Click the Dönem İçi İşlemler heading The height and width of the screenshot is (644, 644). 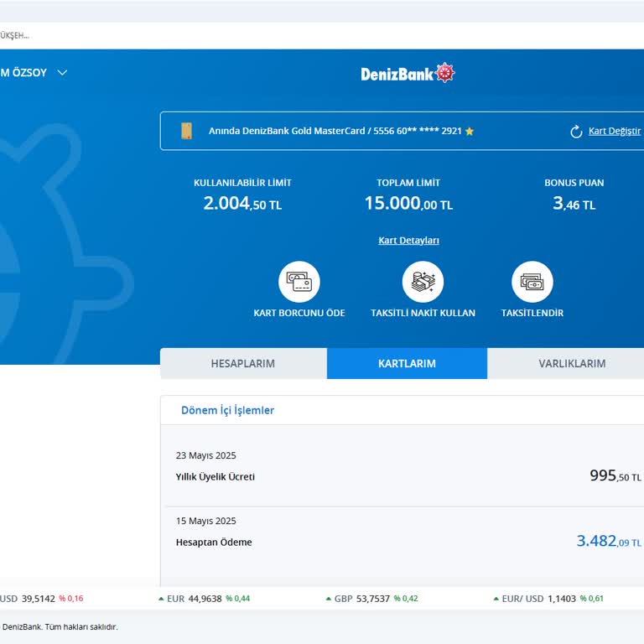[x=227, y=410]
